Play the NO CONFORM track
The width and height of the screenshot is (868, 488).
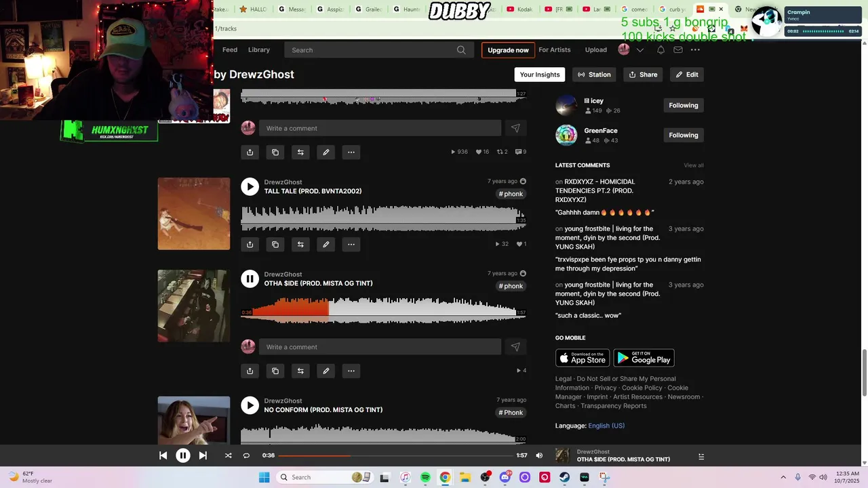(250, 405)
